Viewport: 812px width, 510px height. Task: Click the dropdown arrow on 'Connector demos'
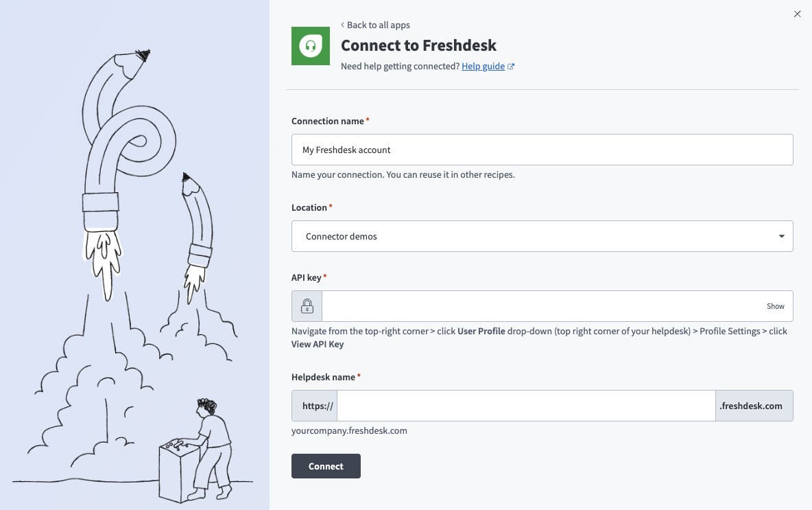click(x=781, y=235)
